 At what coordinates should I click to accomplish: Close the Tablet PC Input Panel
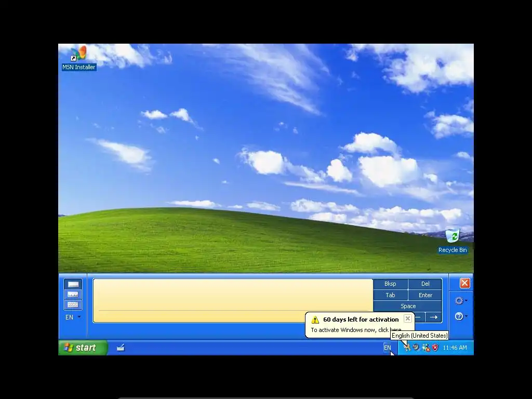point(464,283)
